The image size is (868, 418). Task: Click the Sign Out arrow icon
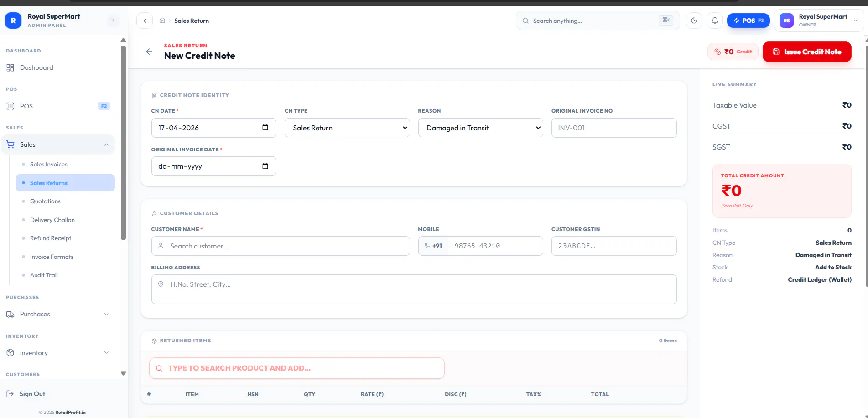coord(10,394)
